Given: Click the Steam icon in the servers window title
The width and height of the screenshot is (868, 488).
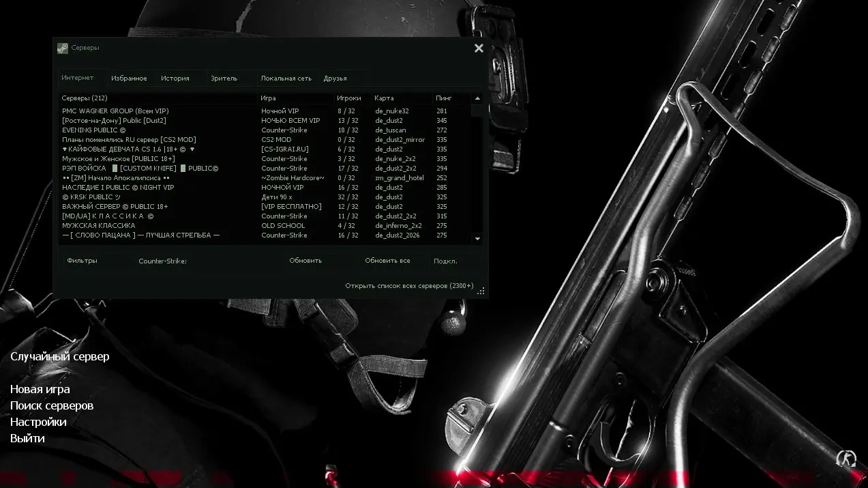Looking at the screenshot, I should point(62,48).
